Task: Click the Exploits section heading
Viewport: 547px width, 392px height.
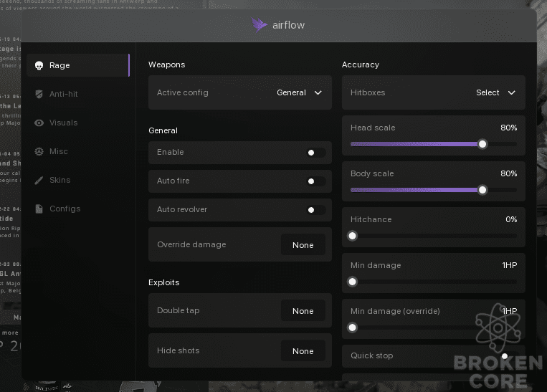Action: coord(164,282)
